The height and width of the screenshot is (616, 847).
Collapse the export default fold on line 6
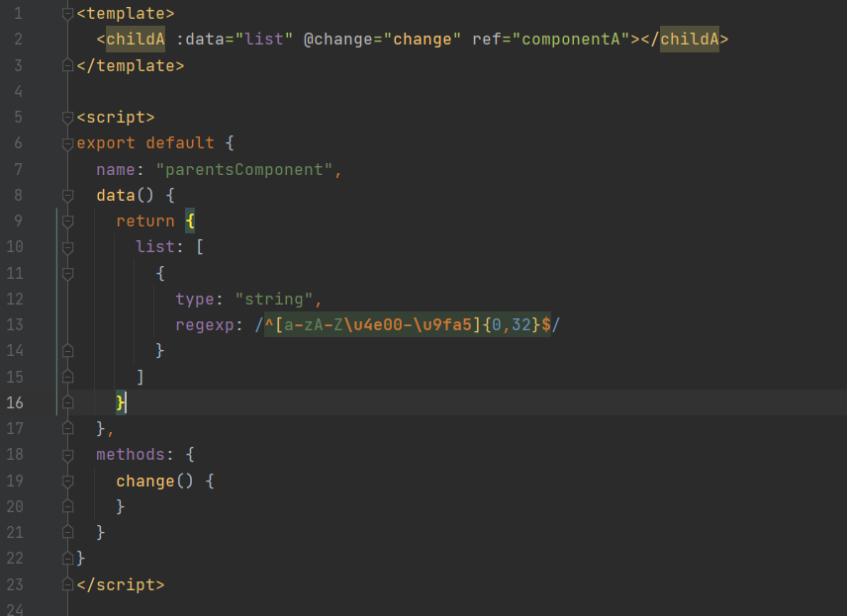(67, 143)
